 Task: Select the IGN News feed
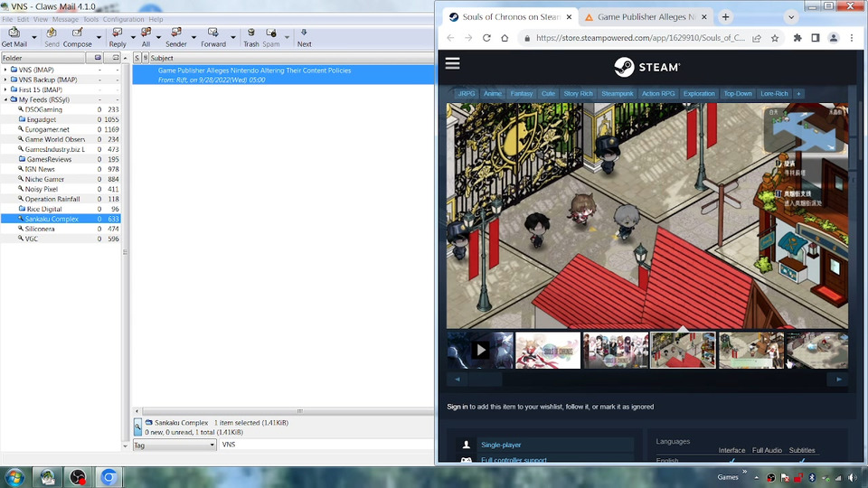[x=39, y=169]
